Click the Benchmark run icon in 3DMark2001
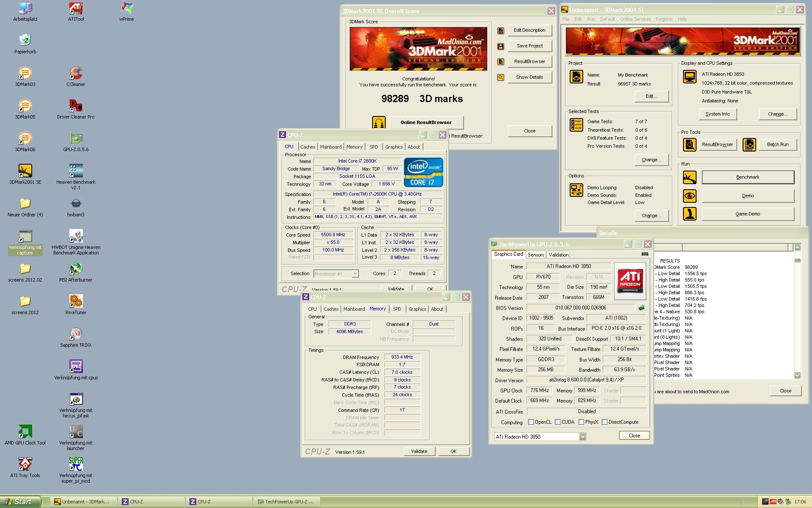The image size is (812, 508). coord(690,177)
